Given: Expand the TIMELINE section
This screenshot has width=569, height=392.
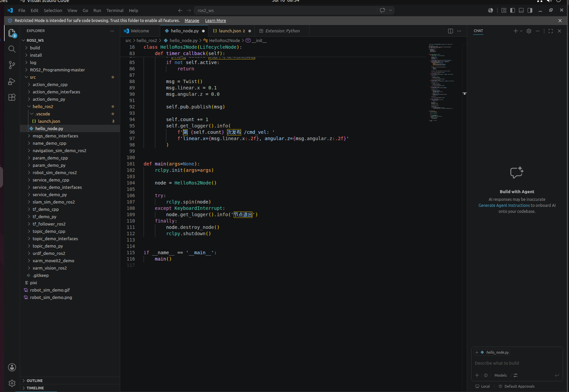Looking at the screenshot, I should pos(70,388).
